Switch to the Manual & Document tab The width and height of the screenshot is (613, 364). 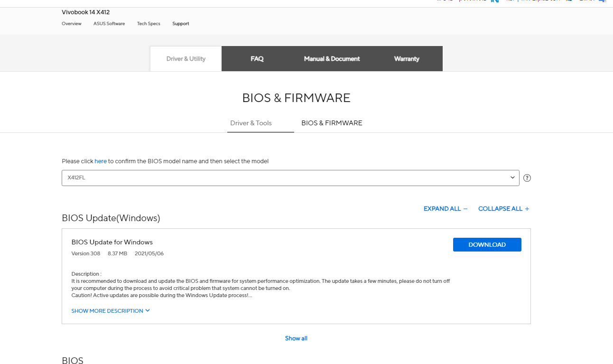[x=332, y=59]
